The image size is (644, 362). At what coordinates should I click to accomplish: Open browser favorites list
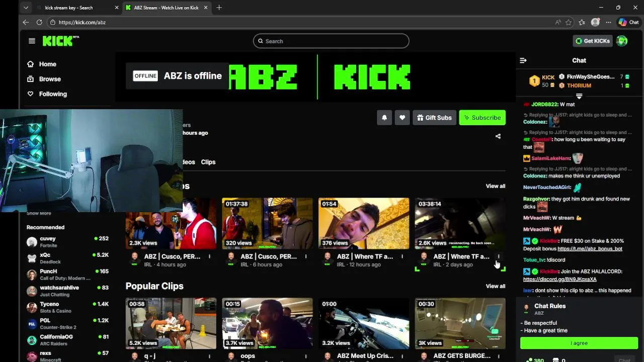[x=582, y=22]
